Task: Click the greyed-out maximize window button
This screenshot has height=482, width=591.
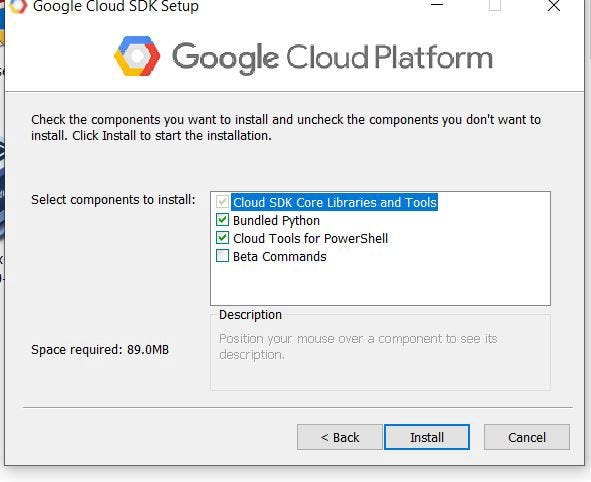Action: (495, 5)
